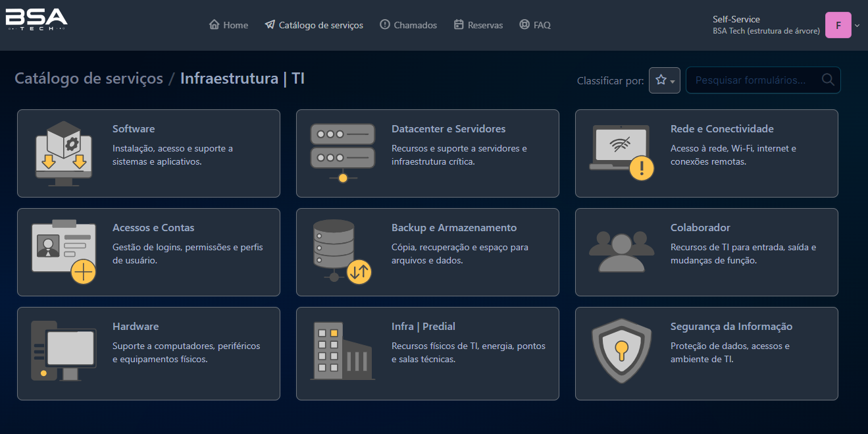Click the Software install monitor icon
This screenshot has height=434, width=868.
click(64, 153)
